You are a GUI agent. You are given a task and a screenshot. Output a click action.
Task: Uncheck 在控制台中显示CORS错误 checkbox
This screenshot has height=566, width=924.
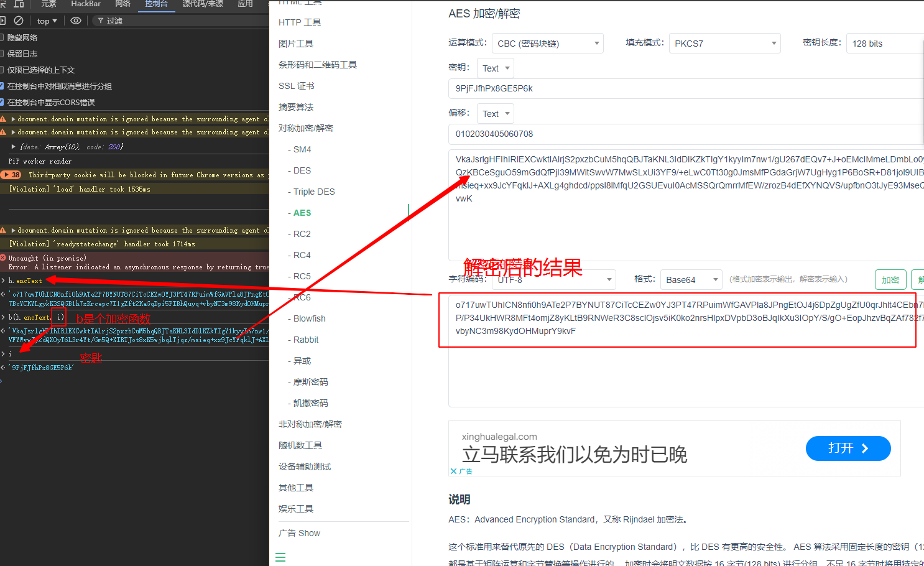(2, 102)
